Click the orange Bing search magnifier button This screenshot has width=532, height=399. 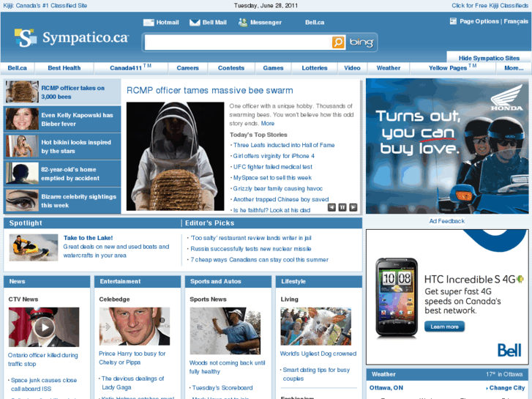point(338,42)
